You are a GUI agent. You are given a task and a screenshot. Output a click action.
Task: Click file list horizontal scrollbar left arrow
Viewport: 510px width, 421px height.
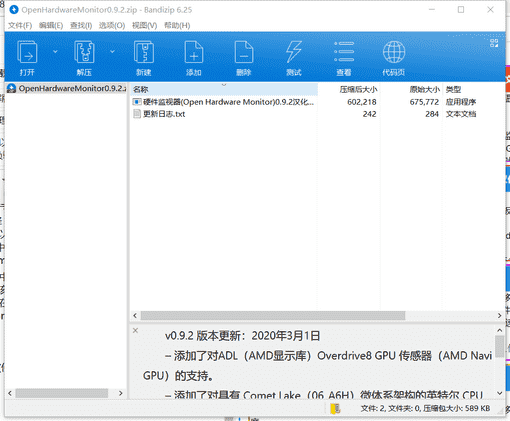[135, 315]
